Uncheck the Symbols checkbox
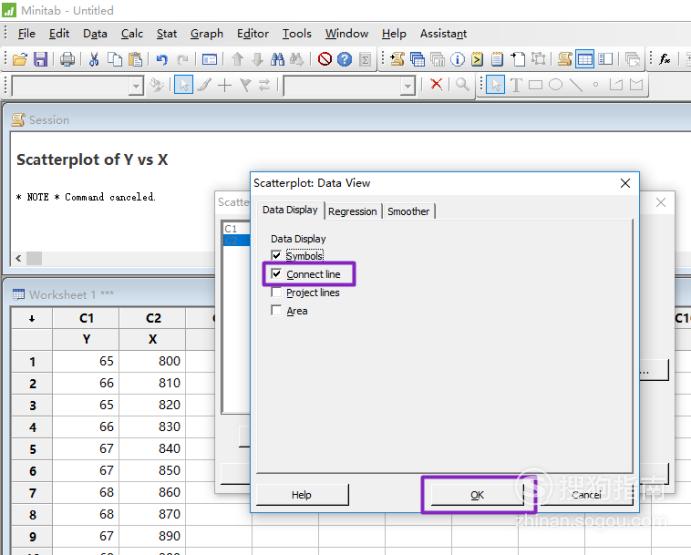691x555 pixels. pos(276,256)
